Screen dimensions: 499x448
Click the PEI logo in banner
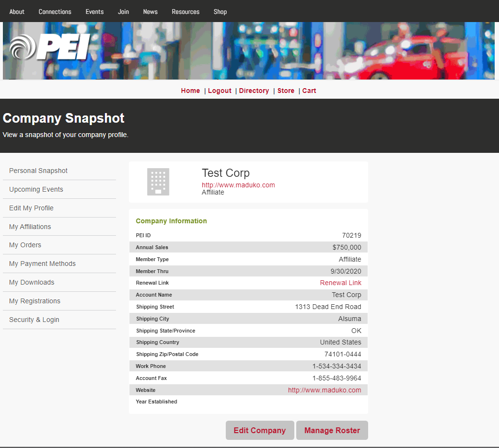coord(50,47)
